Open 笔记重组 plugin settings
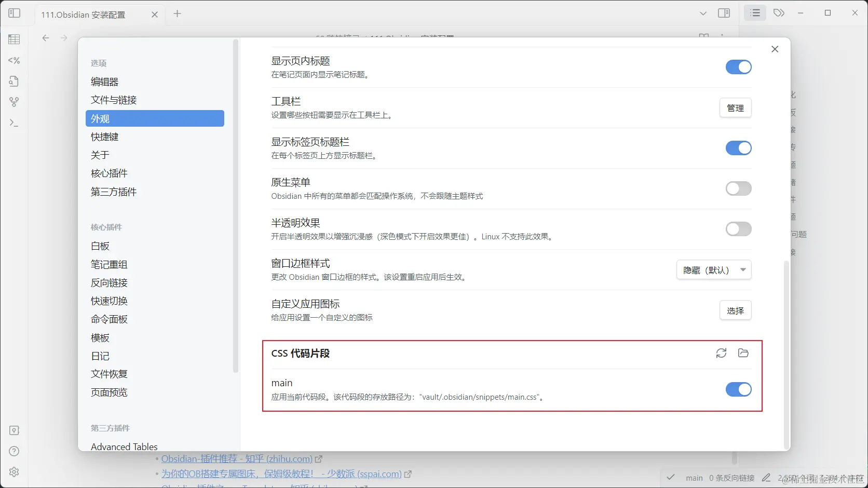Viewport: 868px width, 488px height. coord(155,264)
